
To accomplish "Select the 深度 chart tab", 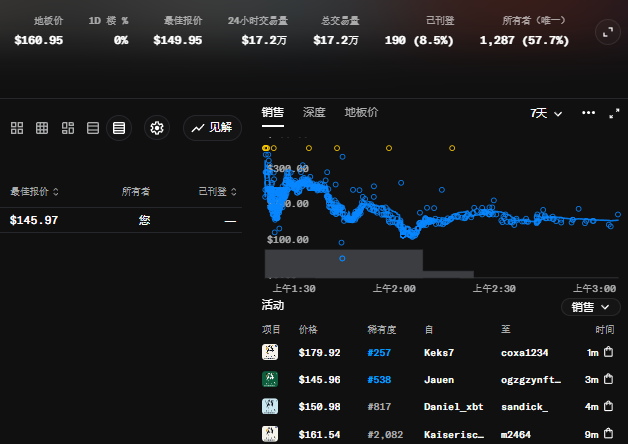I will coord(314,113).
